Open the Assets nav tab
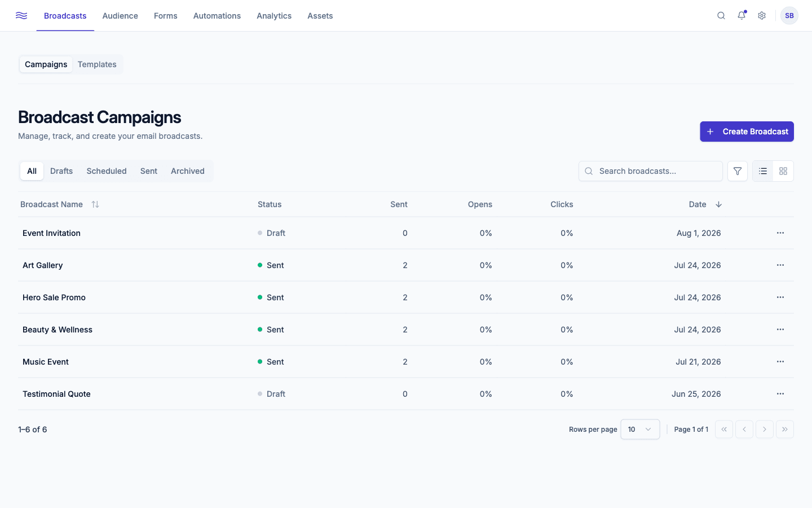Viewport: 812px width, 508px height. pos(320,16)
